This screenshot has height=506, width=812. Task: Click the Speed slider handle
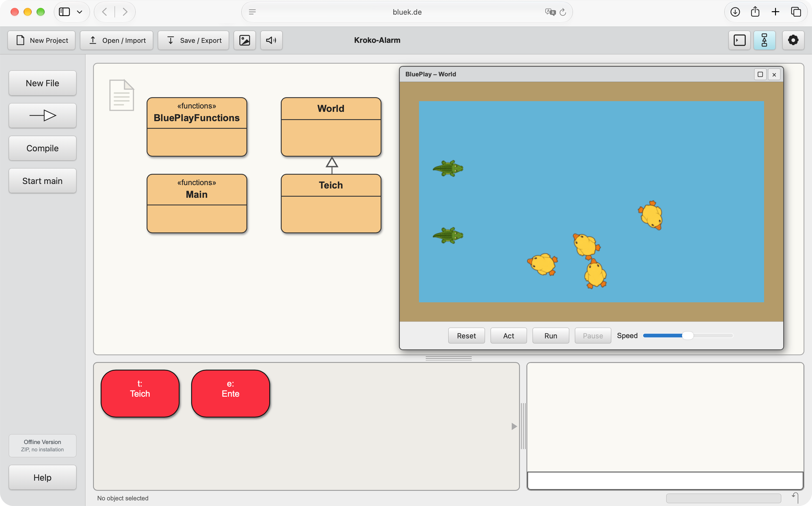(x=688, y=335)
